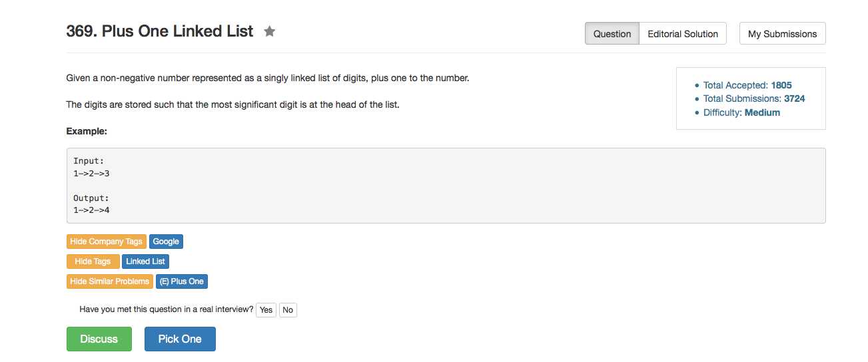Answer No to the real interview question
This screenshot has width=868, height=362.
pos(288,310)
